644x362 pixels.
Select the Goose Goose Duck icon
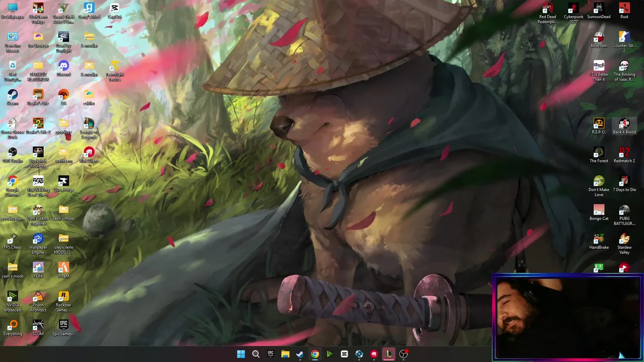(13, 129)
